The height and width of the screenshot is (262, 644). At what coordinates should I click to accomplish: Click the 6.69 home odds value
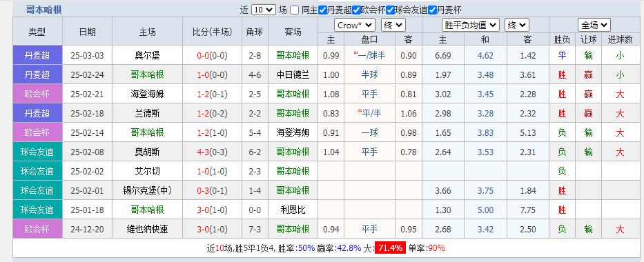tap(443, 55)
